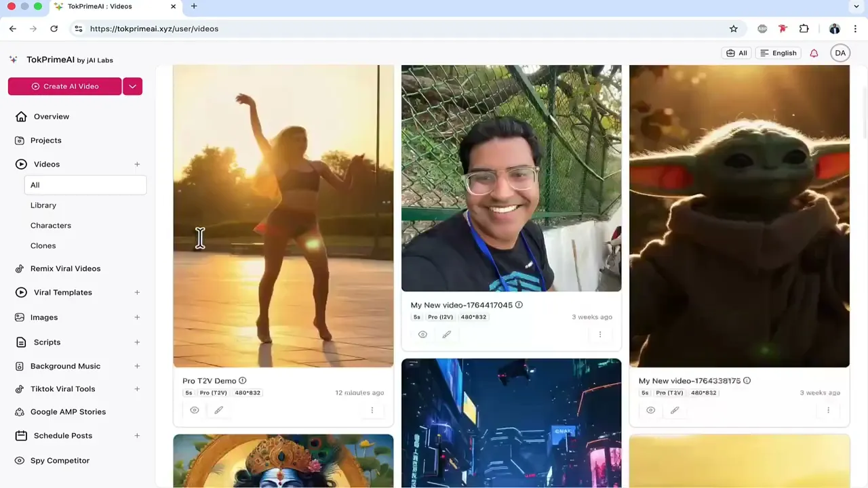Expand Viral Templates with plus icon
The width and height of the screenshot is (868, 488).
(x=137, y=292)
